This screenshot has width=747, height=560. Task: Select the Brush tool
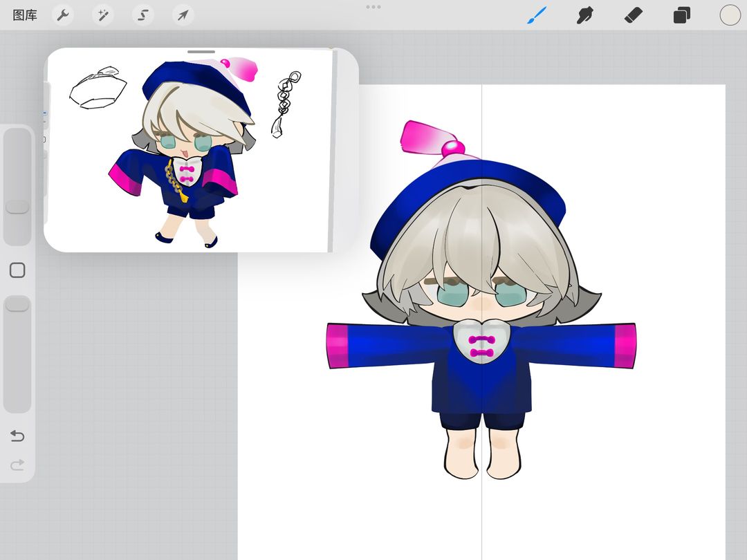(x=537, y=15)
